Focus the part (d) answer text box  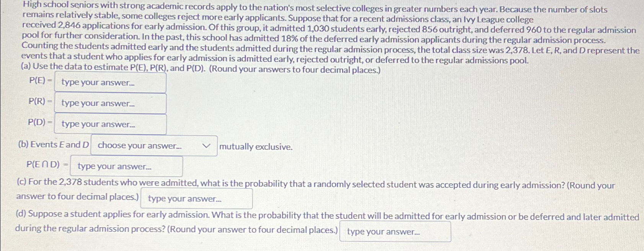coord(395,231)
